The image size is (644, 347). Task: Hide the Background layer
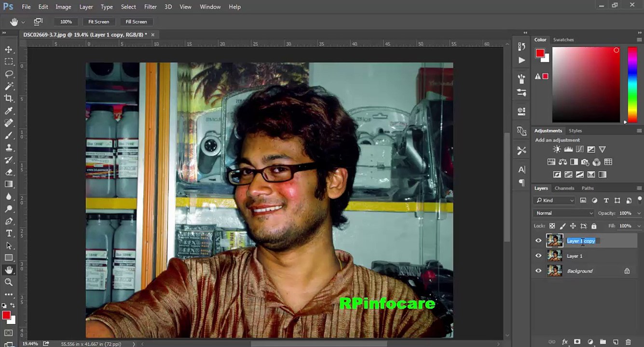pyautogui.click(x=538, y=271)
